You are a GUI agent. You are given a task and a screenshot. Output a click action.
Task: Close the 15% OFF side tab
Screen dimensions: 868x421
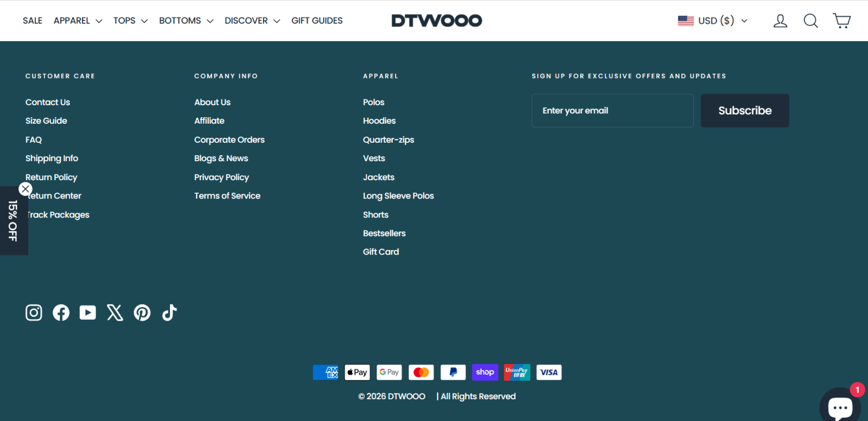(25, 189)
